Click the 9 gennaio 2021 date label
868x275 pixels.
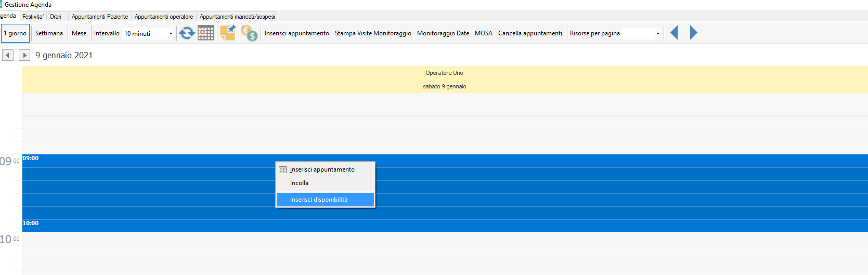click(x=64, y=55)
